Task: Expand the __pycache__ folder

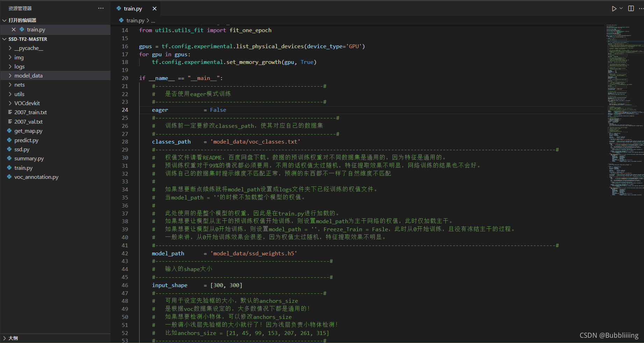Action: point(10,48)
